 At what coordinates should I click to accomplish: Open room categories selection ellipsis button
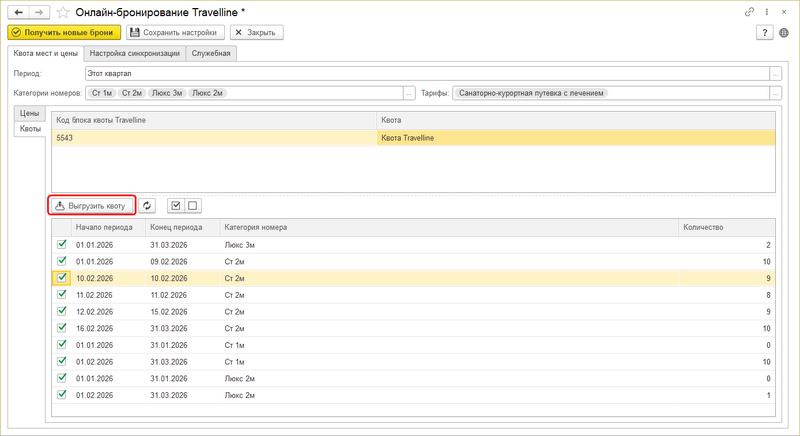coord(409,93)
